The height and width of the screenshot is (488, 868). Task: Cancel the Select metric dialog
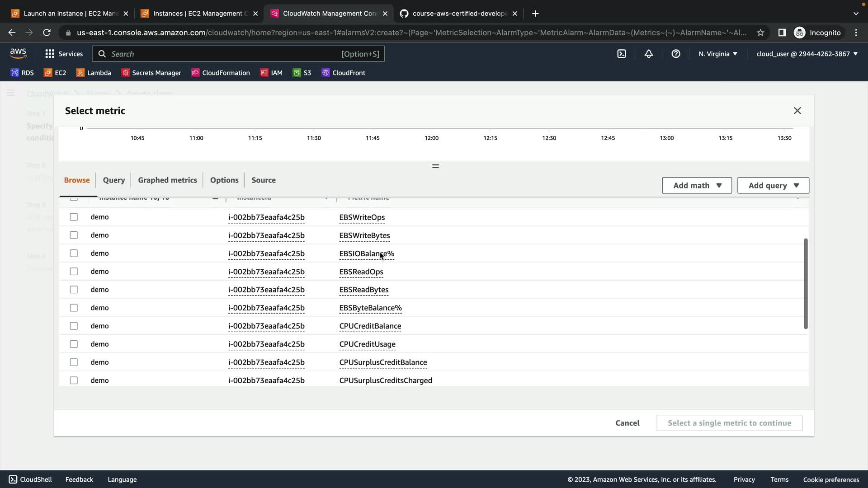tap(627, 423)
